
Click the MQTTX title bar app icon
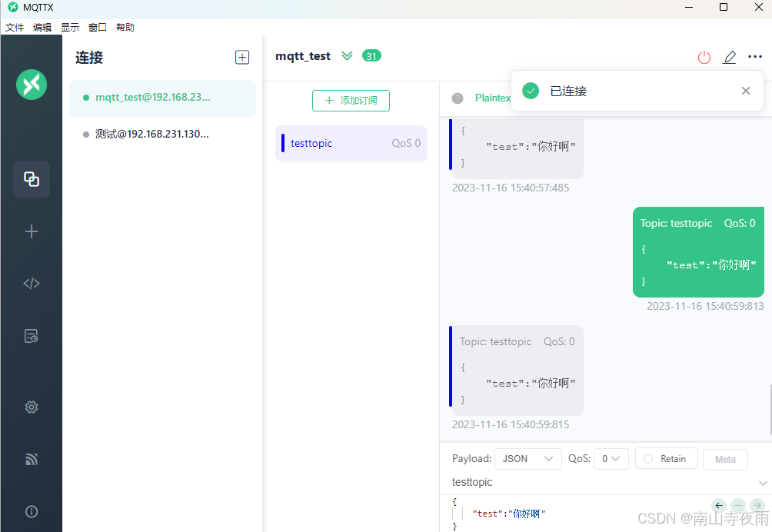(x=13, y=8)
